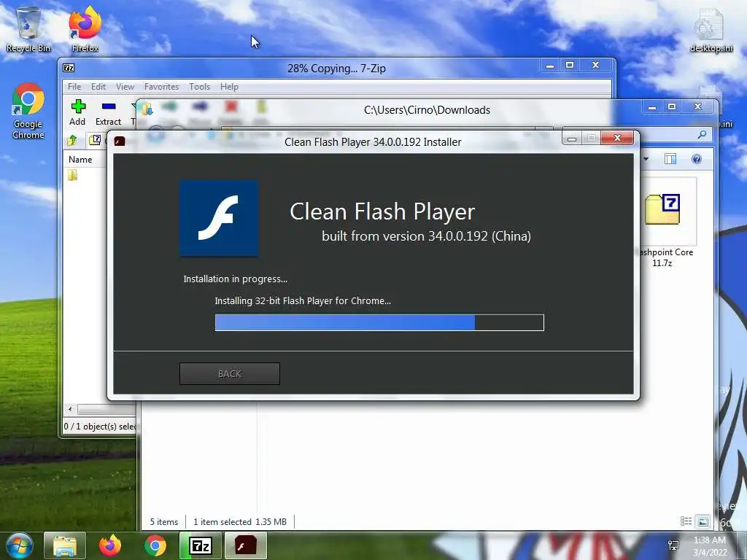Expand the view options dropdown arrow
The width and height of the screenshot is (747, 560).
tap(646, 158)
